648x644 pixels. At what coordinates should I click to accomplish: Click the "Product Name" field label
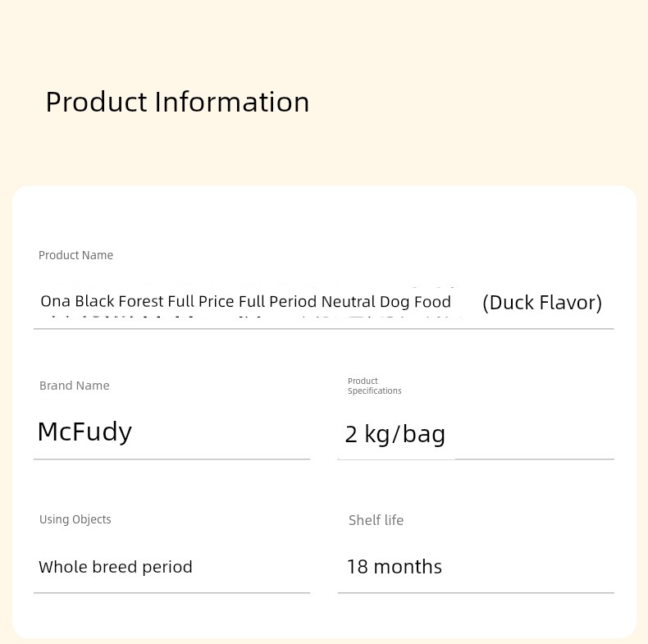[75, 255]
